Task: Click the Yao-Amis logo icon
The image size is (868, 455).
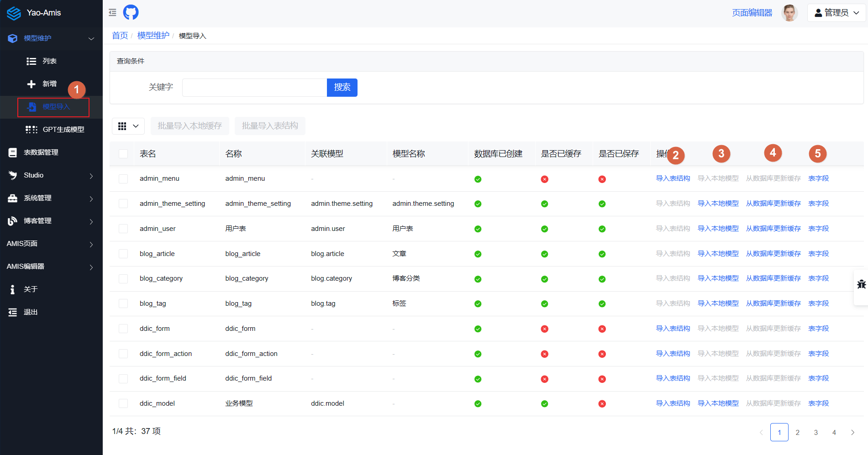Action: pyautogui.click(x=14, y=13)
